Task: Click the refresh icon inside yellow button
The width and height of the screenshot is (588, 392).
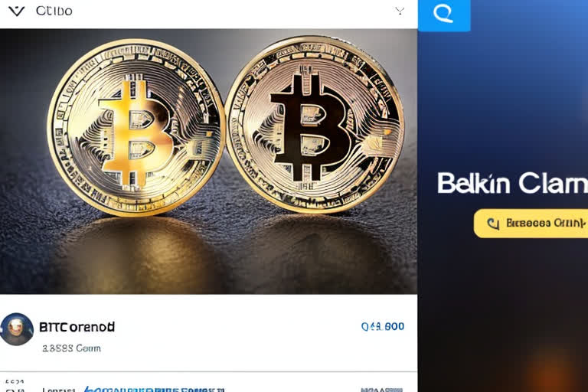Action: pyautogui.click(x=493, y=224)
